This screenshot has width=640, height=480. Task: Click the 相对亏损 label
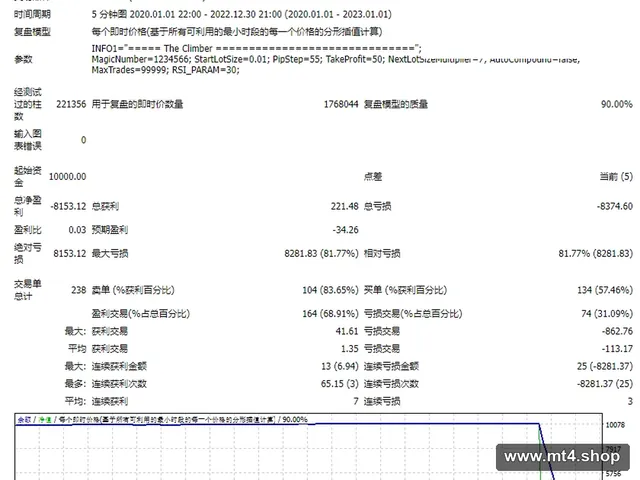click(x=382, y=253)
